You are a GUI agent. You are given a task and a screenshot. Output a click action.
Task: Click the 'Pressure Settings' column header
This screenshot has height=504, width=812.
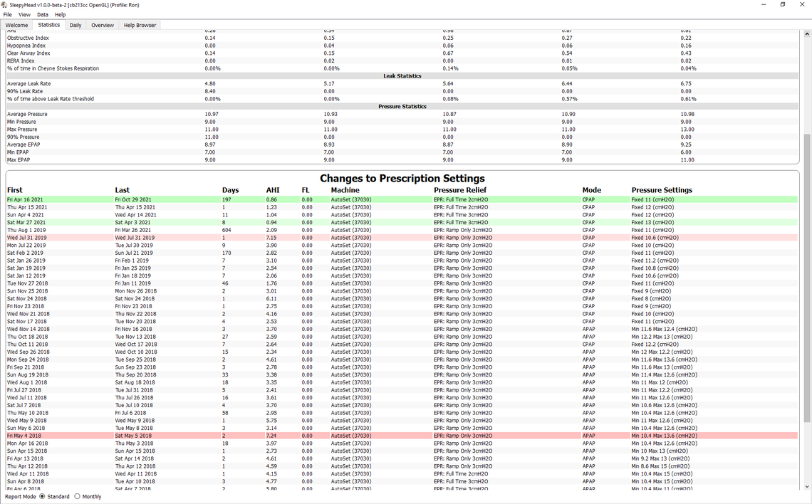(661, 190)
